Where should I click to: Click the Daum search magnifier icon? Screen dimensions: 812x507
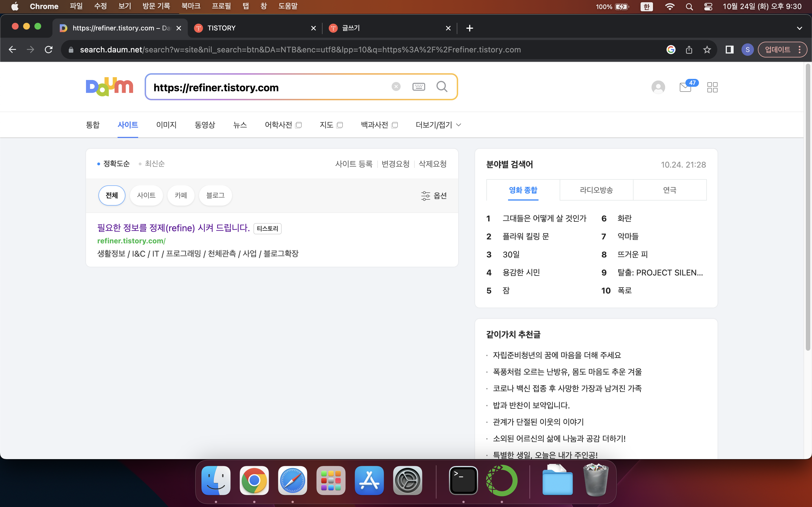(442, 87)
